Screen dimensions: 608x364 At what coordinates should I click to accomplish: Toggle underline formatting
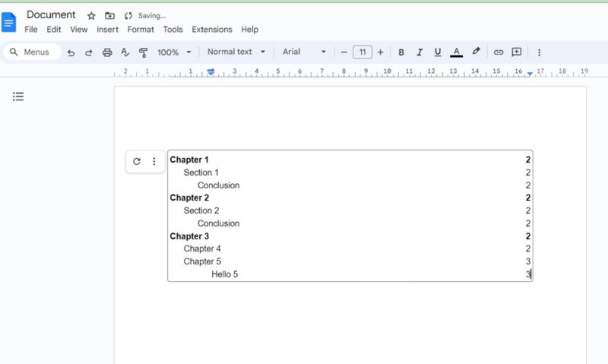438,52
